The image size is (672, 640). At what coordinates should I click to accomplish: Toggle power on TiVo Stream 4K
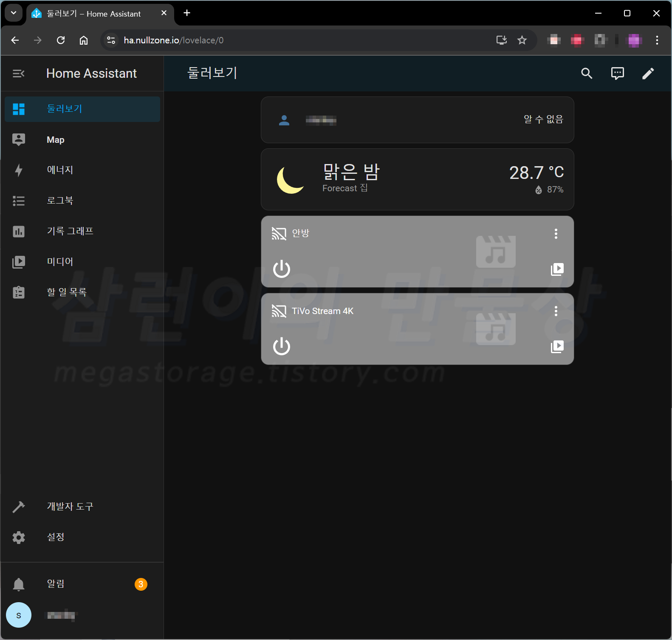click(x=282, y=346)
